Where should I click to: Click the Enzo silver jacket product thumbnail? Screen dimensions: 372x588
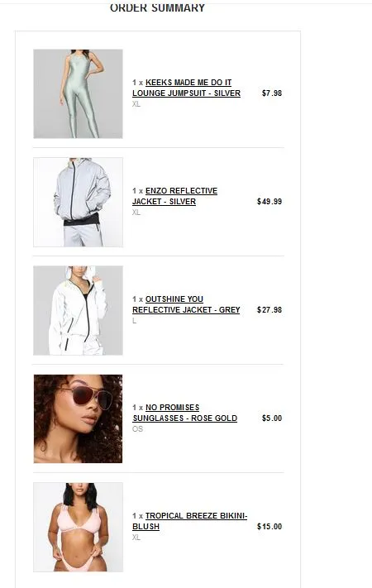(78, 202)
